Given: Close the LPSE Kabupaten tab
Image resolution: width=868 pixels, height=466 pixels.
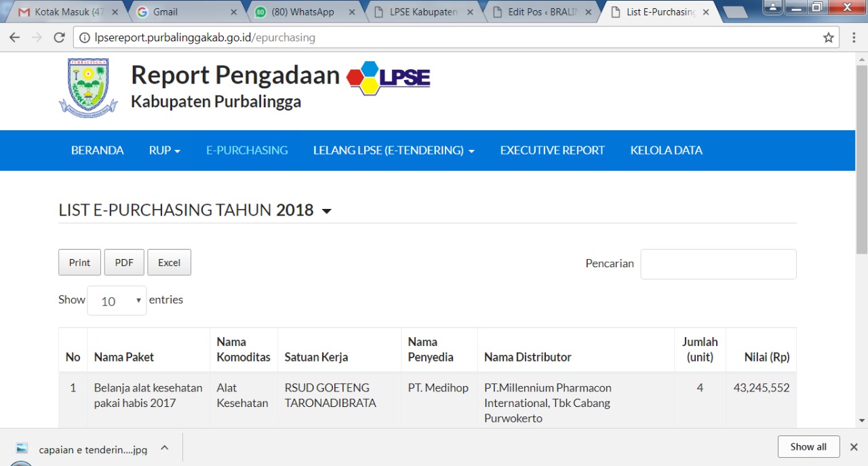Looking at the screenshot, I should [469, 12].
